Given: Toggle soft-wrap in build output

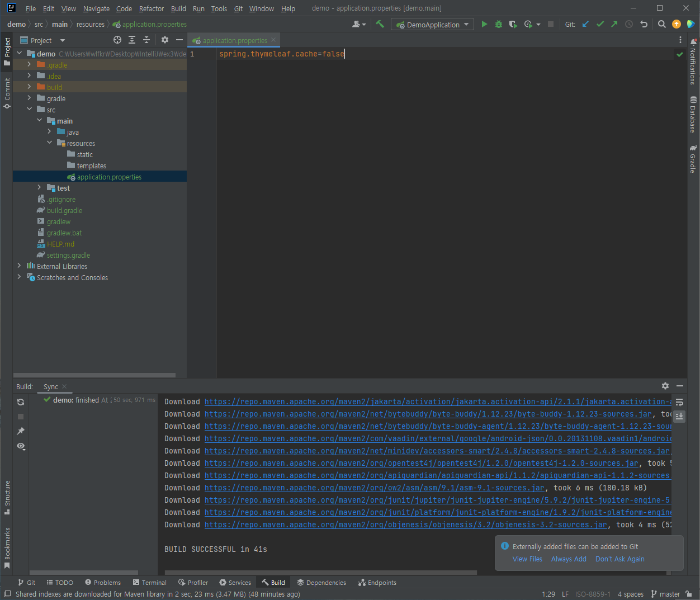Looking at the screenshot, I should [679, 402].
